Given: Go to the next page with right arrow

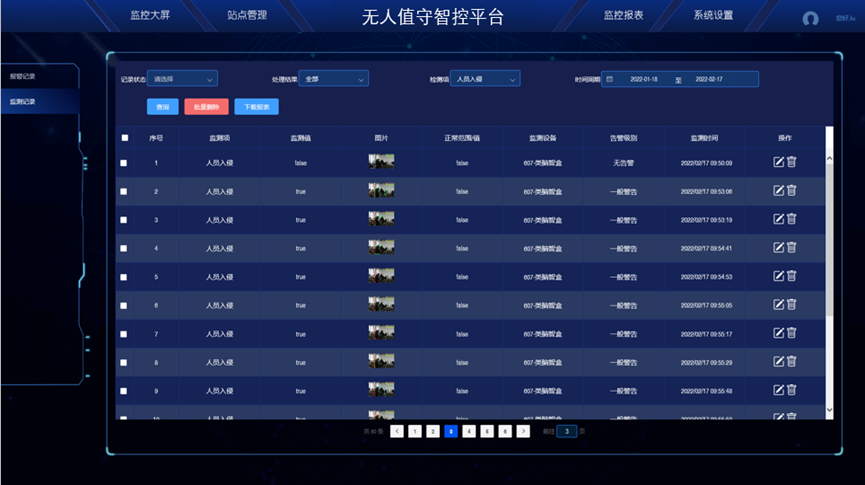Looking at the screenshot, I should click(x=523, y=431).
